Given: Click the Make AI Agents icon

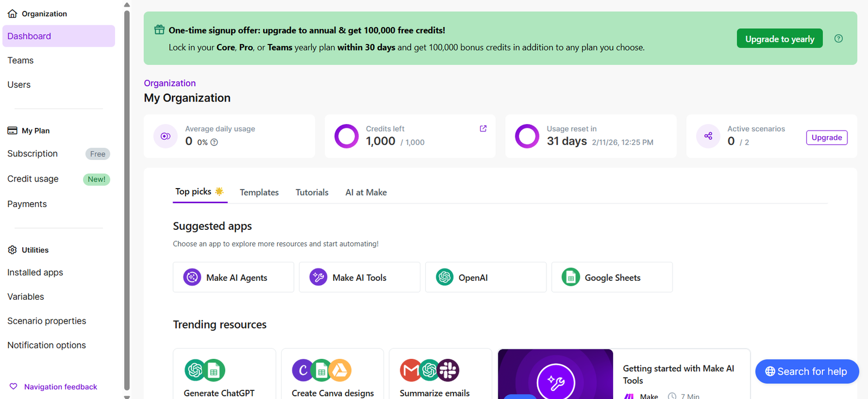Looking at the screenshot, I should 192,277.
